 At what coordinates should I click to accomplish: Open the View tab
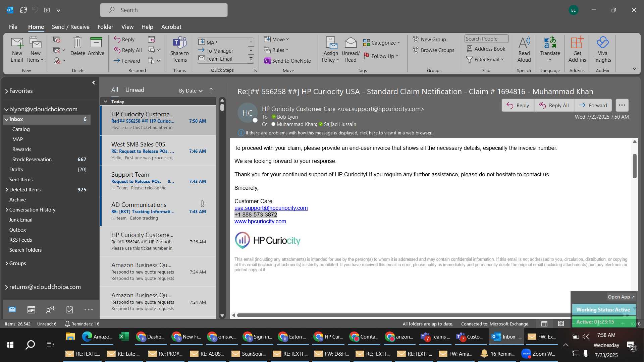(x=127, y=27)
